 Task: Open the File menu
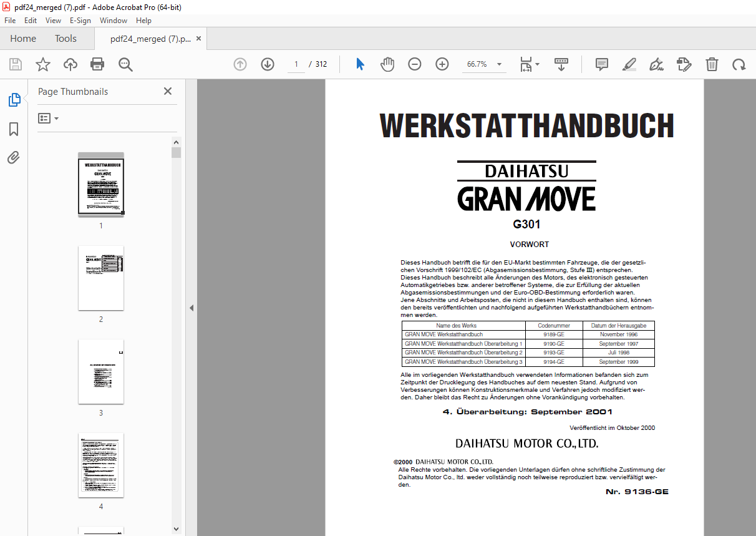10,21
